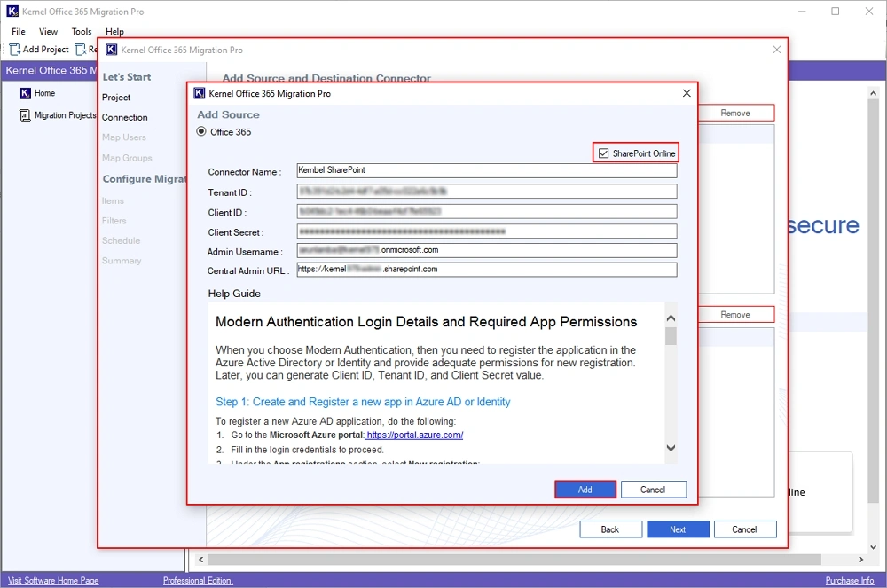Click the Add button to save the source
887x588 pixels.
click(585, 489)
